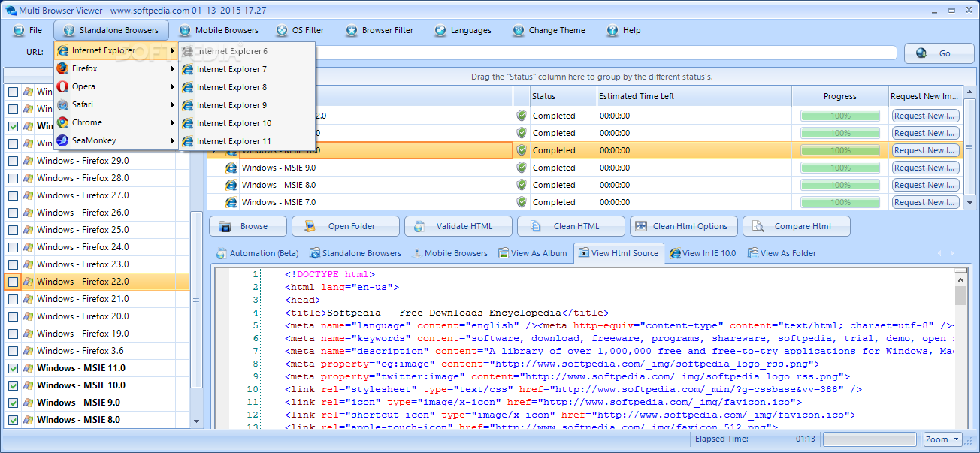Open the Zoom dropdown in the status bar
The height and width of the screenshot is (453, 980).
957,439
